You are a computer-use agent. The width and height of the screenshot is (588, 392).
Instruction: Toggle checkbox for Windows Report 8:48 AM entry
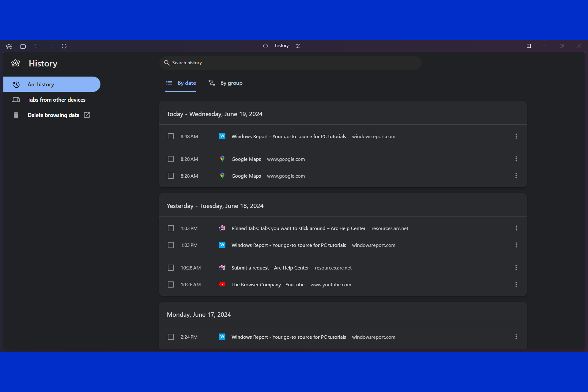pos(171,136)
